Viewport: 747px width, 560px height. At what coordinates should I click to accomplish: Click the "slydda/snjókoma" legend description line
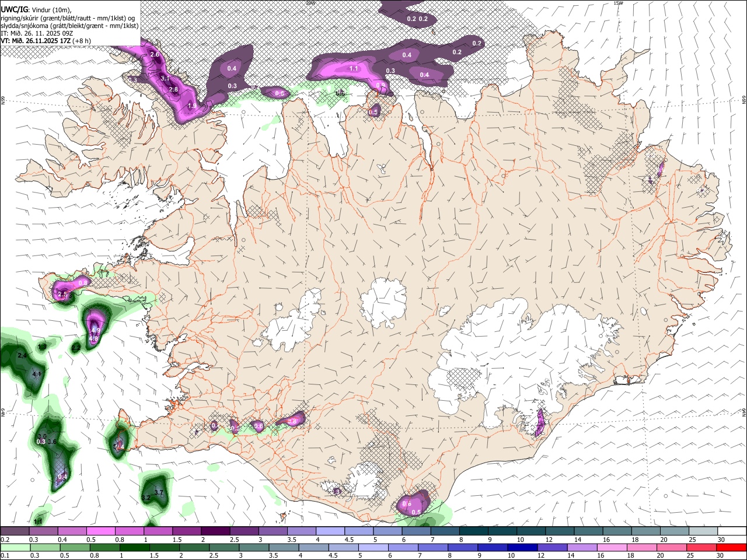click(x=69, y=26)
